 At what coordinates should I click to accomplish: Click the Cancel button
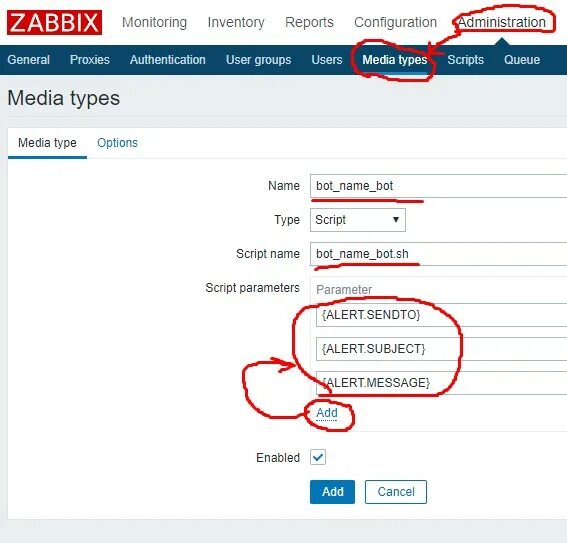coord(396,492)
